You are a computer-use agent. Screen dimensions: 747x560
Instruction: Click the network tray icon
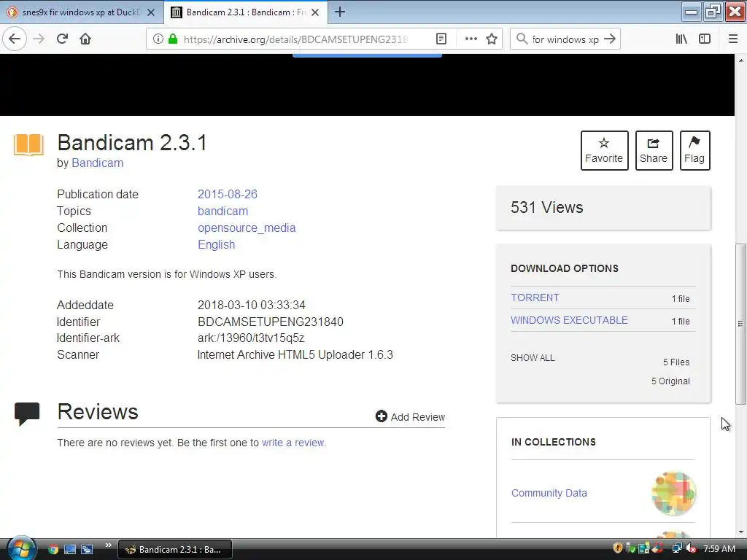coord(676,548)
